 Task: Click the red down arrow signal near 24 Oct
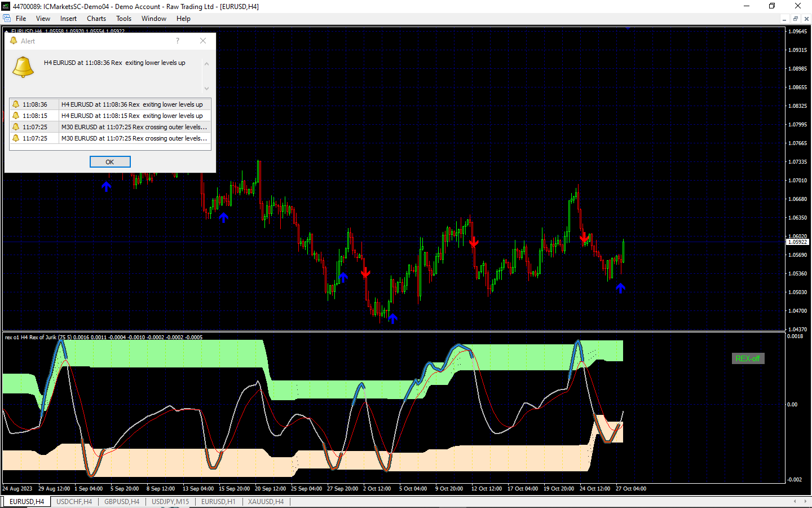tap(584, 238)
